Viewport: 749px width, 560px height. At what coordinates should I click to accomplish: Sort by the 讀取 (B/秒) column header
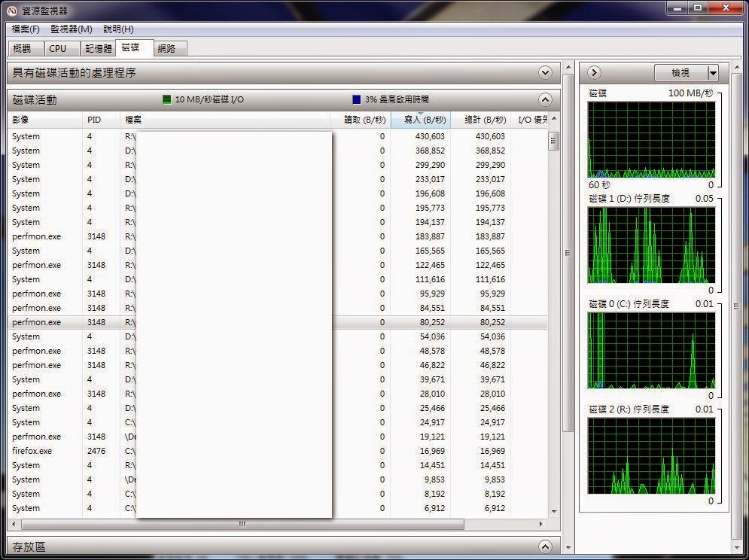[x=361, y=120]
